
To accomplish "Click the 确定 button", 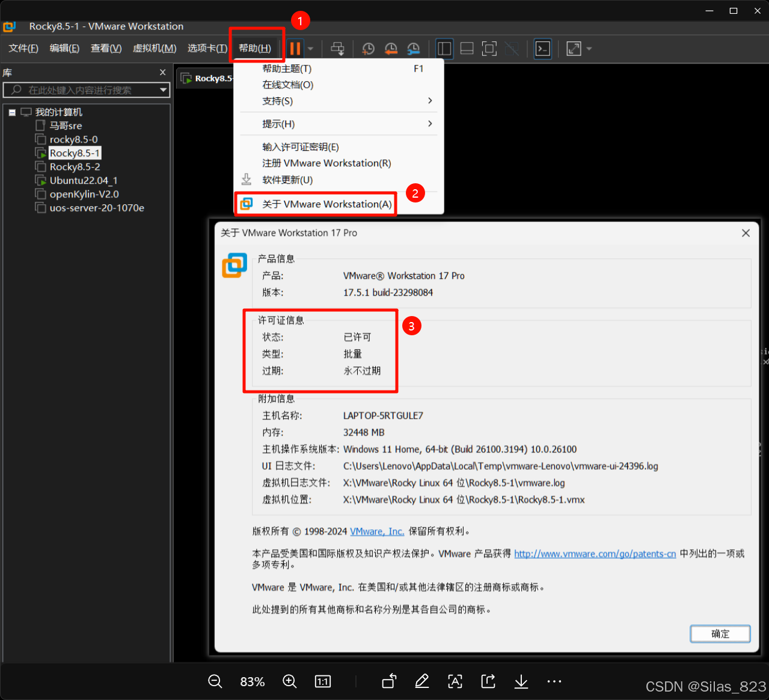I will [x=720, y=634].
